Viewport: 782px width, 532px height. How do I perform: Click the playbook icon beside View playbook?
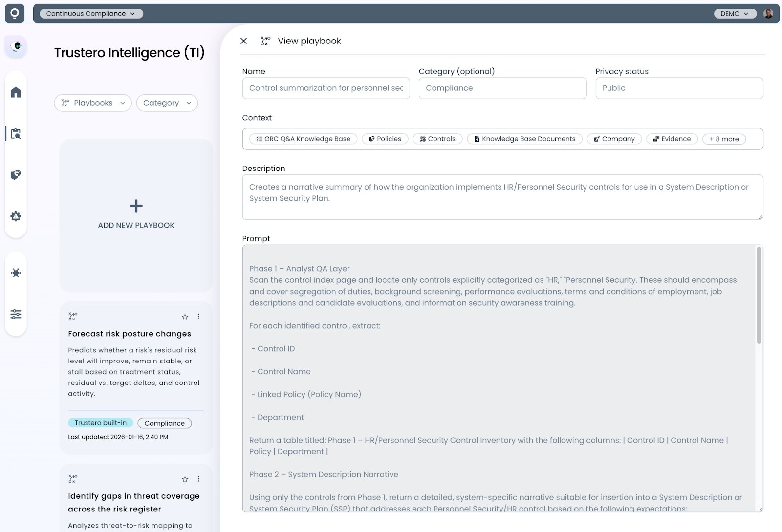(265, 41)
